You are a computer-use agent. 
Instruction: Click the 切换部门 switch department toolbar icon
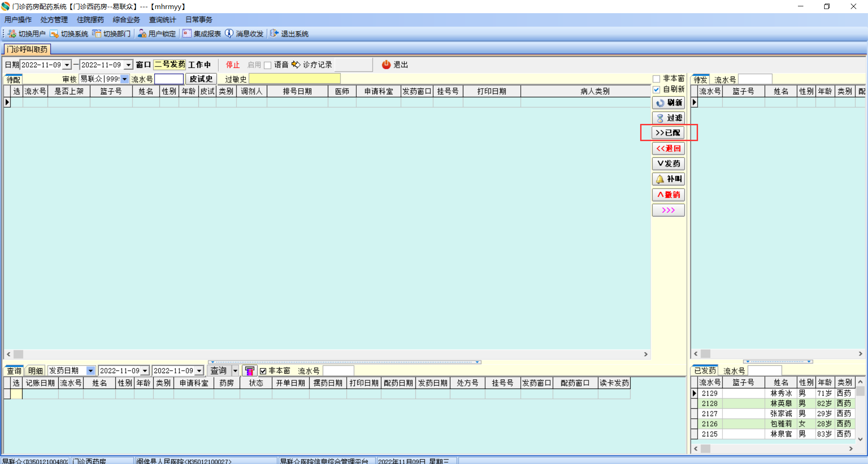(x=97, y=33)
